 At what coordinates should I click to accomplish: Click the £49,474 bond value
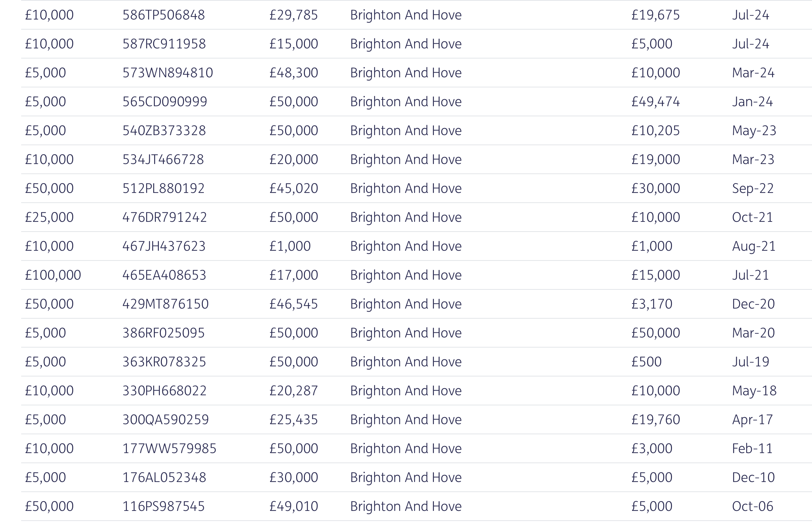pos(656,102)
